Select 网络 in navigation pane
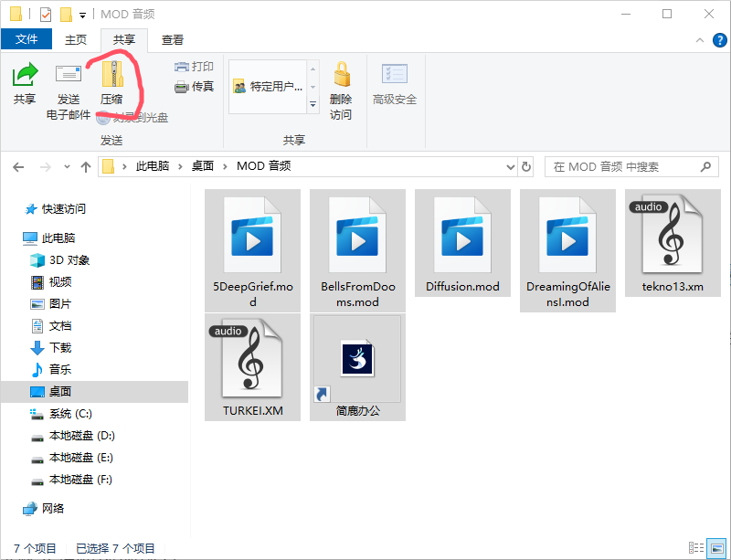 (43, 509)
